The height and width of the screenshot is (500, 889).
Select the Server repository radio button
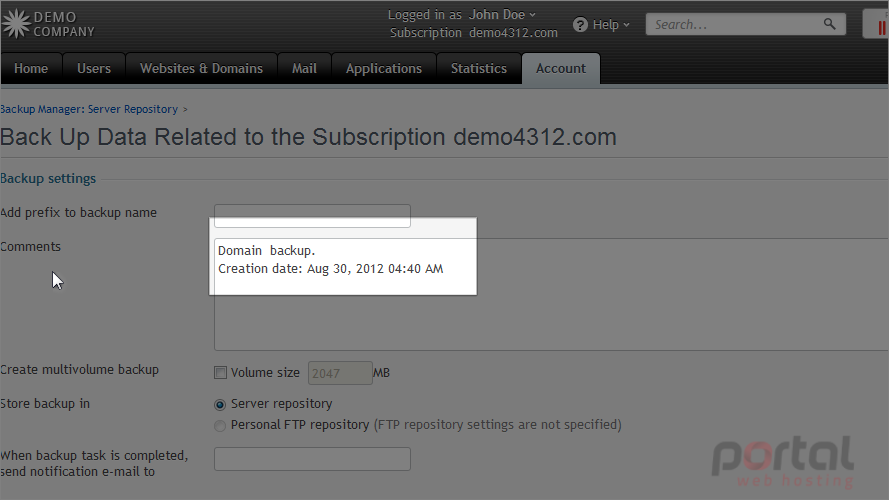[x=220, y=404]
